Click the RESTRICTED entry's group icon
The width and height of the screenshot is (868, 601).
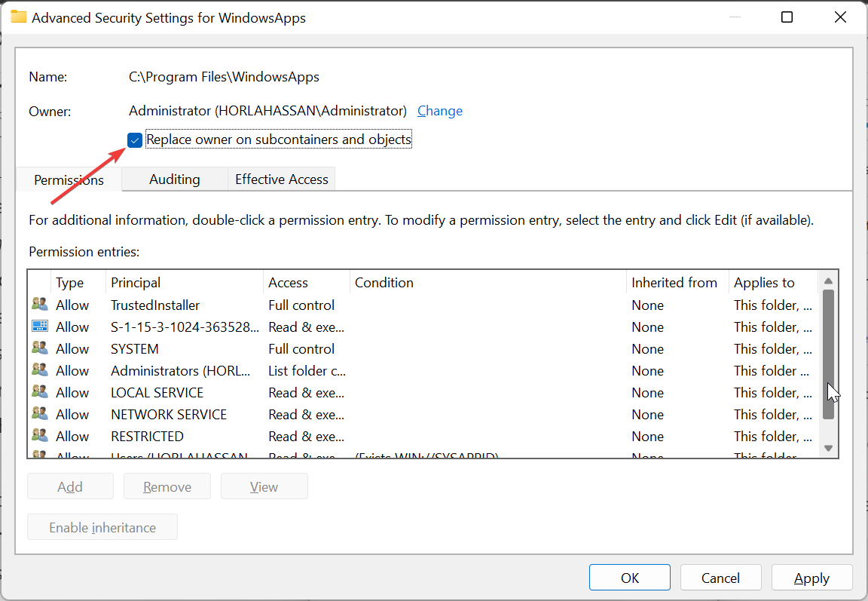click(x=39, y=436)
